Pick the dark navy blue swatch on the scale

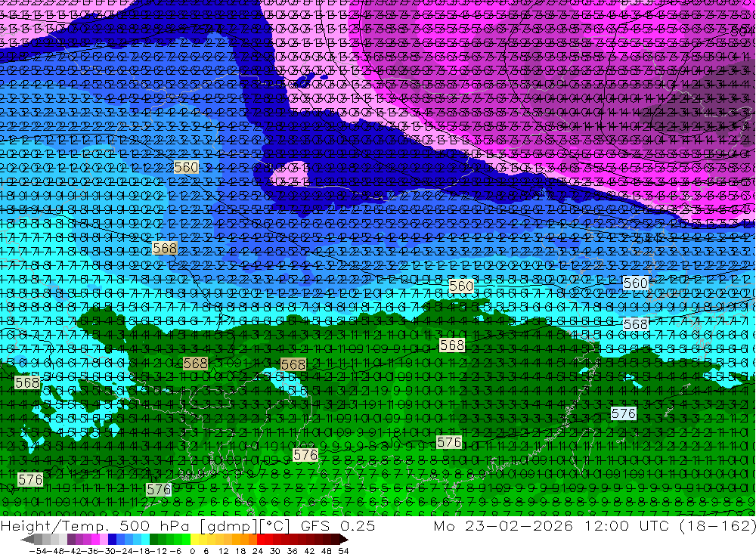pyautogui.click(x=113, y=540)
